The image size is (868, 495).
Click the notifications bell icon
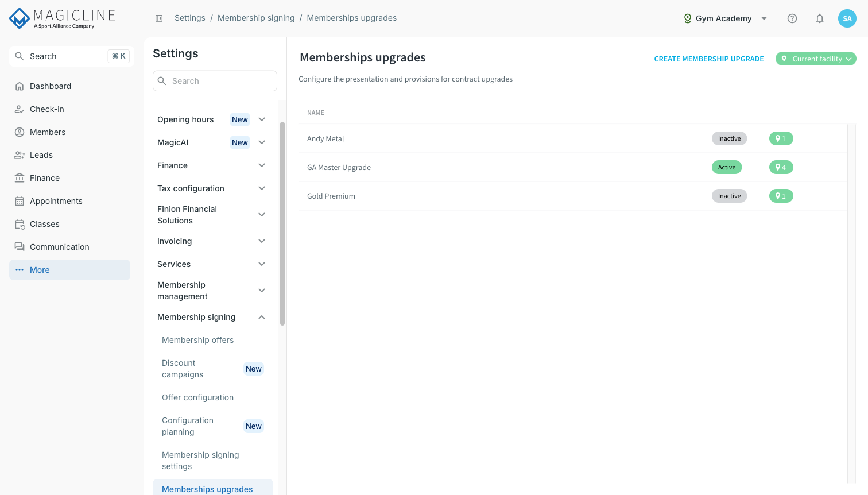(820, 18)
